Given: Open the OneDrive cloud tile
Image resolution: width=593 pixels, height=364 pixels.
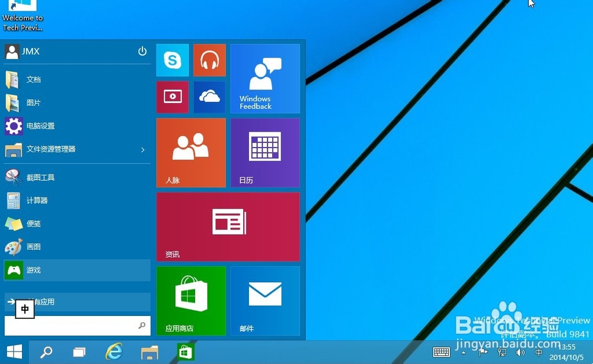Looking at the screenshot, I should (209, 97).
